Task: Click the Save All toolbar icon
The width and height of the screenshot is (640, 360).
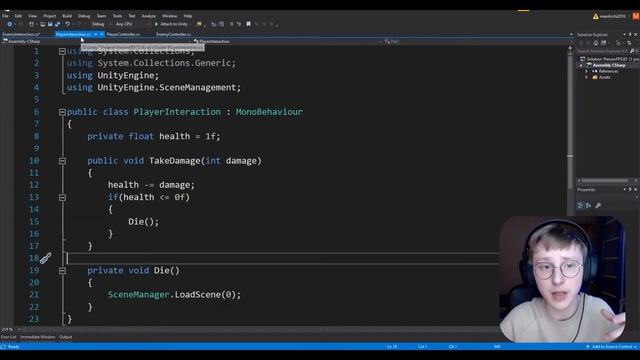Action: tap(58, 24)
